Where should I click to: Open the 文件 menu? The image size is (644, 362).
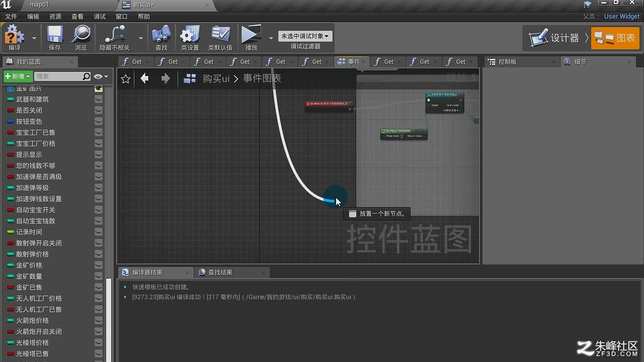[x=11, y=17]
